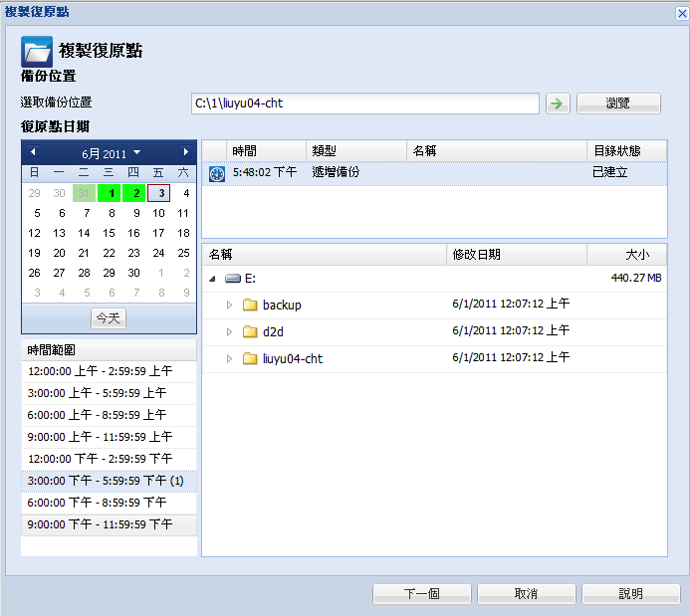Select June 30 on the calendar

pos(133,273)
